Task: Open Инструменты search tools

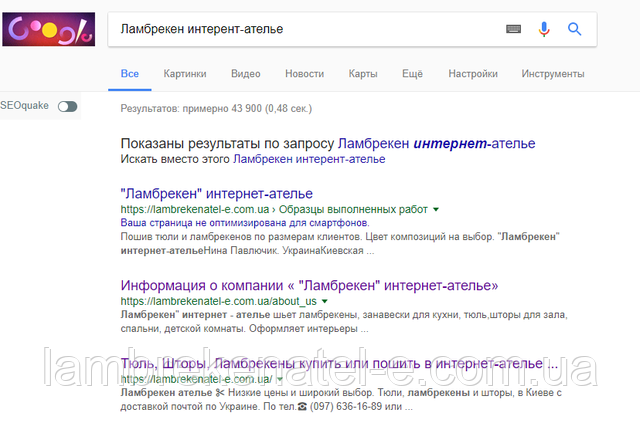Action: pos(553,74)
